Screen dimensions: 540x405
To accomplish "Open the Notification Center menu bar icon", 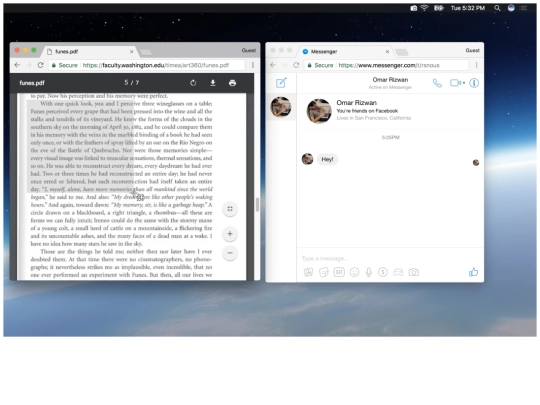I will click(x=524, y=8).
